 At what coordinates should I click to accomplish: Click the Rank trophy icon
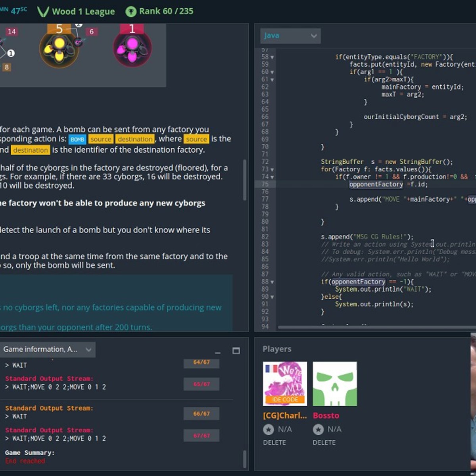click(131, 12)
